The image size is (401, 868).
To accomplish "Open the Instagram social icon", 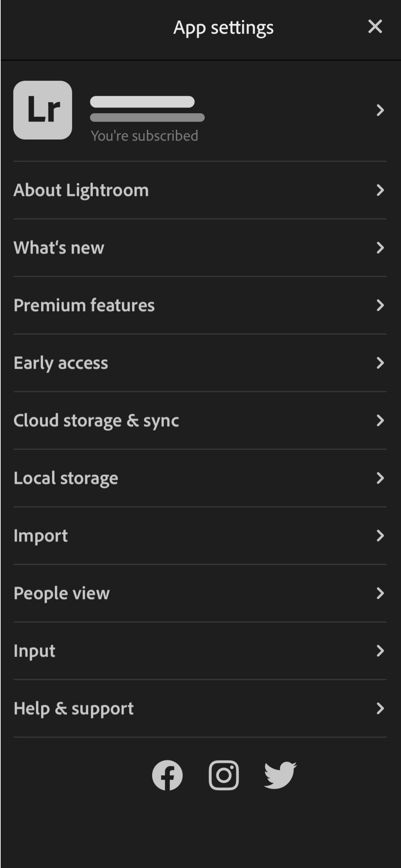I will click(224, 775).
